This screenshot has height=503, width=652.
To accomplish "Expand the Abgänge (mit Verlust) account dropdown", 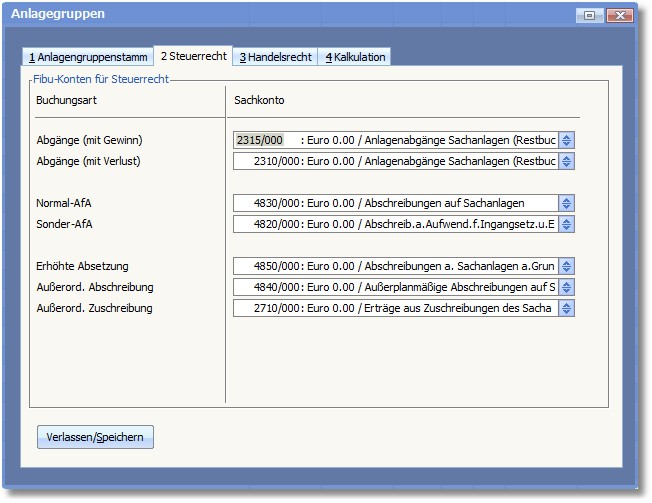I will pyautogui.click(x=567, y=161).
